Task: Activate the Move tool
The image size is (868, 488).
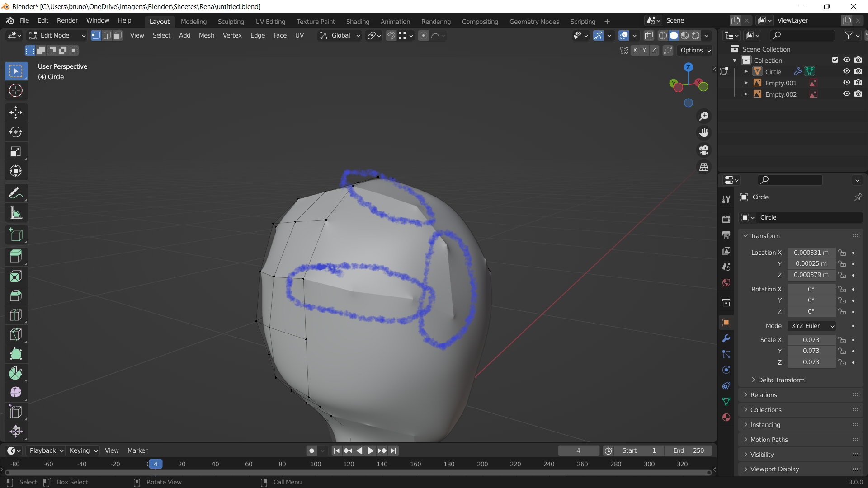Action: click(x=16, y=113)
